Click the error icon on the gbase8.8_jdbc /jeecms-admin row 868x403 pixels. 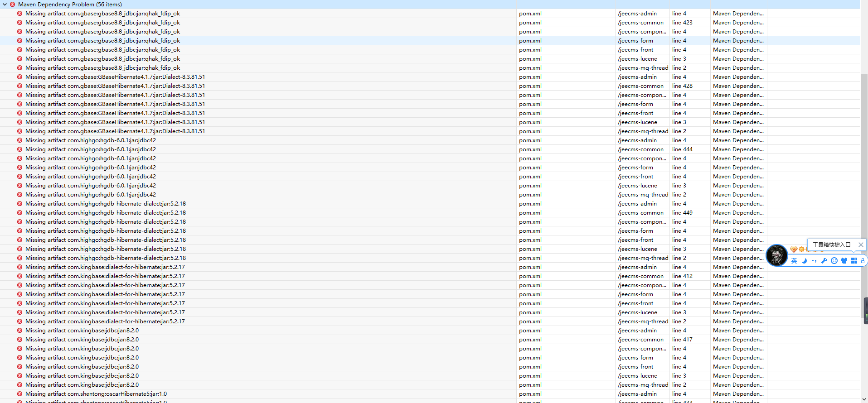[19, 14]
